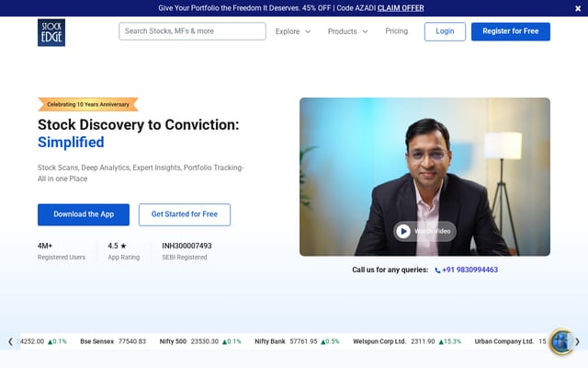
Task: Open the CLAIM OFFER link
Action: (x=401, y=8)
